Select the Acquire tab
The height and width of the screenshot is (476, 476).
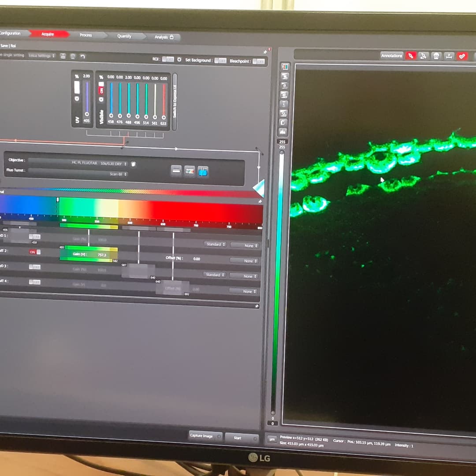pyautogui.click(x=48, y=34)
